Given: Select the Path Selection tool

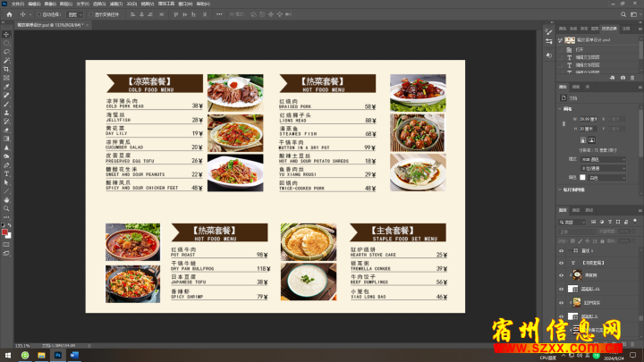Looking at the screenshot, I should tap(6, 182).
